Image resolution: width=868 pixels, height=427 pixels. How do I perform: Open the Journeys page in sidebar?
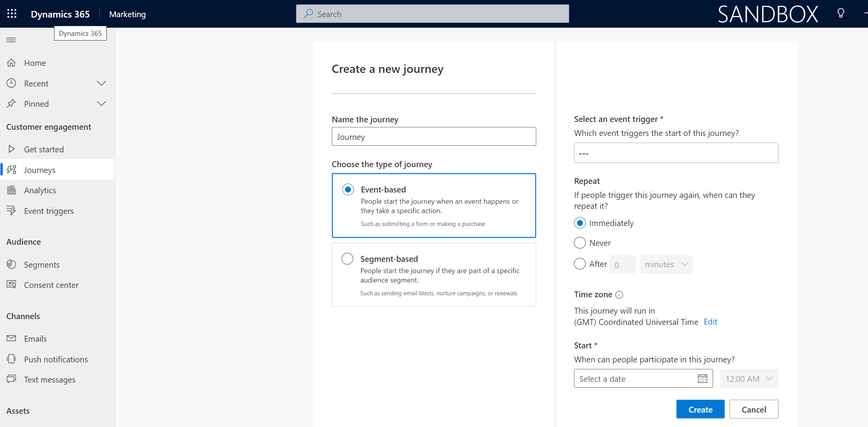[40, 170]
